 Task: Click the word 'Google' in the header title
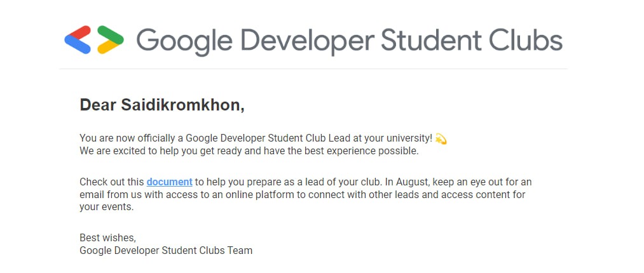point(184,41)
